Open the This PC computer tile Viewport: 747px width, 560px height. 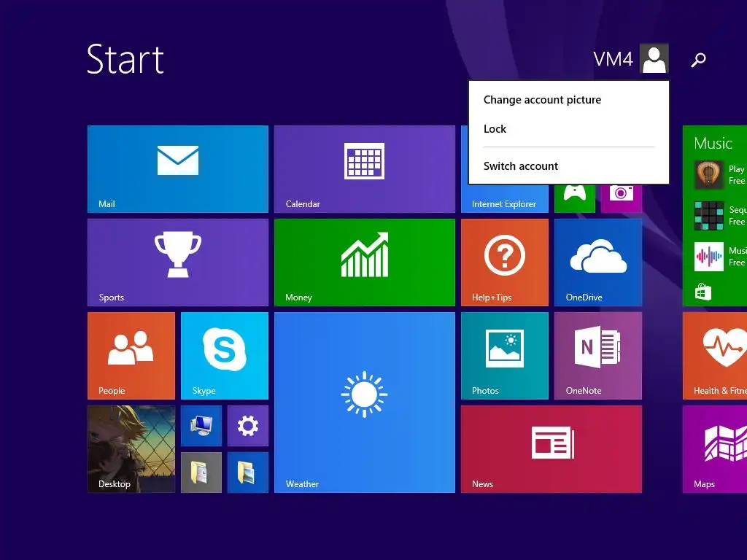pyautogui.click(x=201, y=426)
